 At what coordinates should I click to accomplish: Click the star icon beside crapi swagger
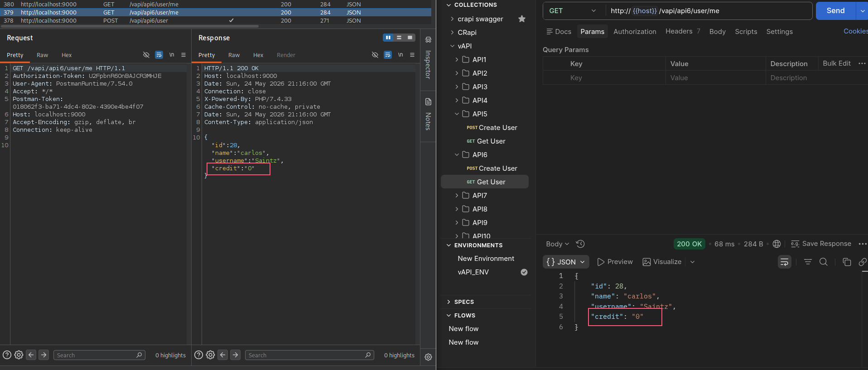[x=522, y=19]
